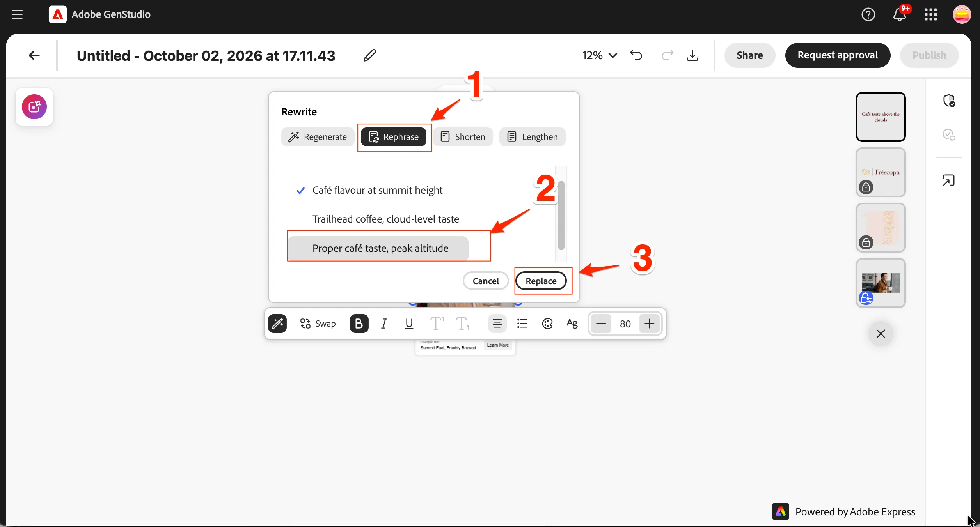Click the Cancel button
Screen dimensions: 980x527
coord(486,281)
